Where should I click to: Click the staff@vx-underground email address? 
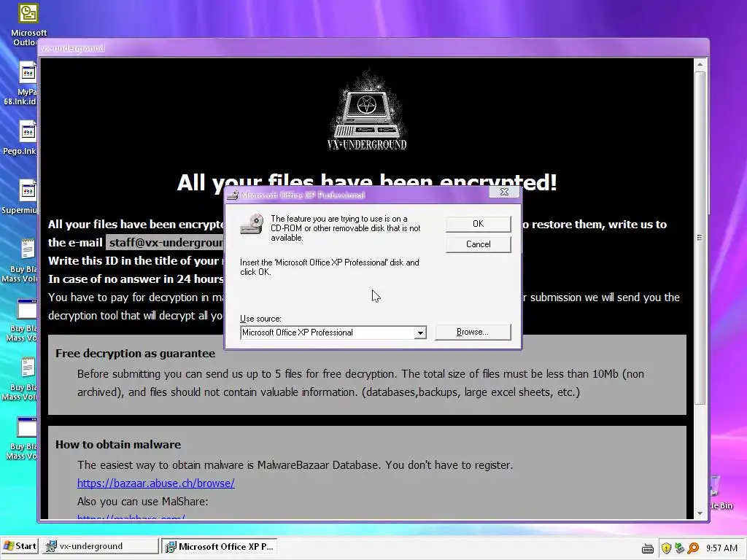click(166, 242)
